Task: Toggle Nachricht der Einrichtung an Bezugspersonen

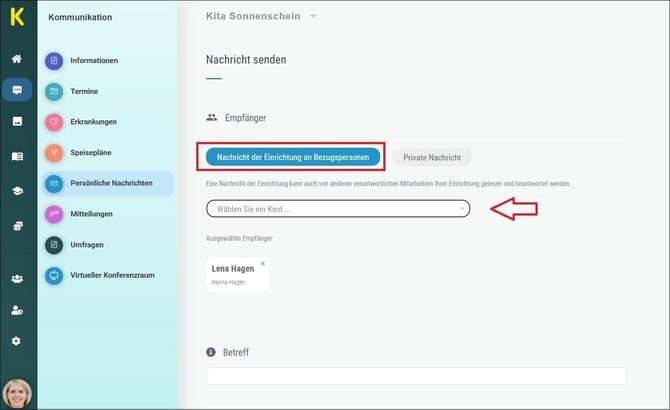Action: [x=293, y=157]
